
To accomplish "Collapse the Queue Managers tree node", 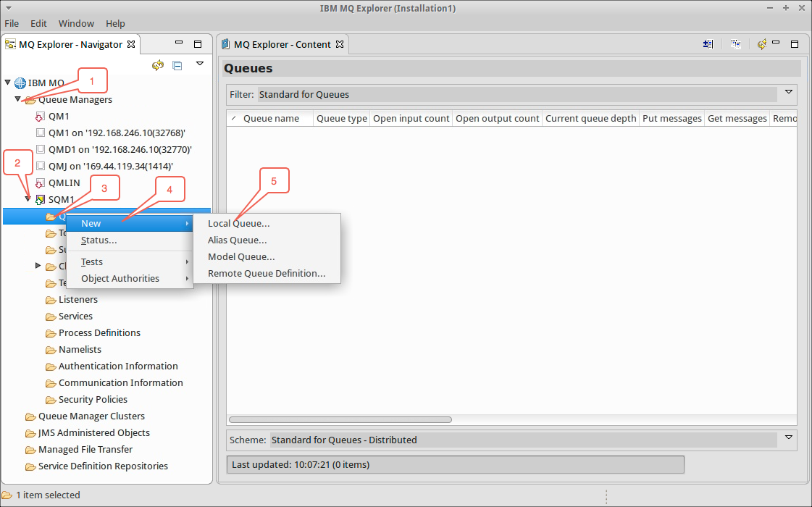I will [17, 99].
